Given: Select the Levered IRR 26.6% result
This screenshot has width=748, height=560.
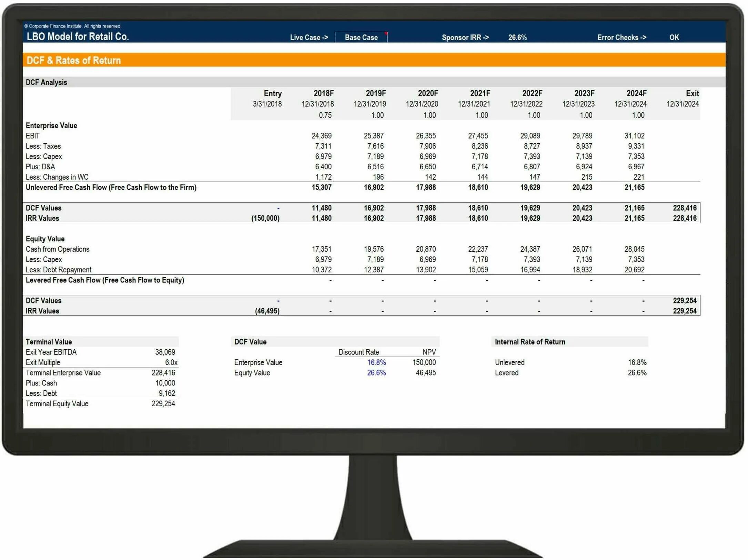Looking at the screenshot, I should tap(637, 373).
